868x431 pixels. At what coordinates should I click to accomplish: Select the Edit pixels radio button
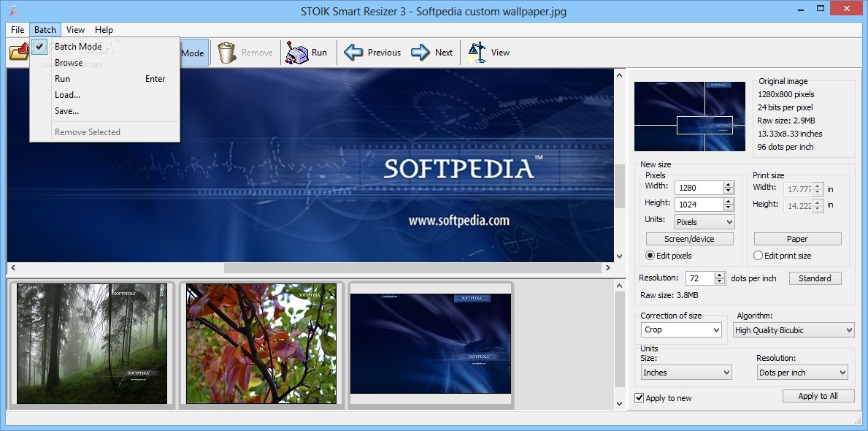click(x=650, y=256)
